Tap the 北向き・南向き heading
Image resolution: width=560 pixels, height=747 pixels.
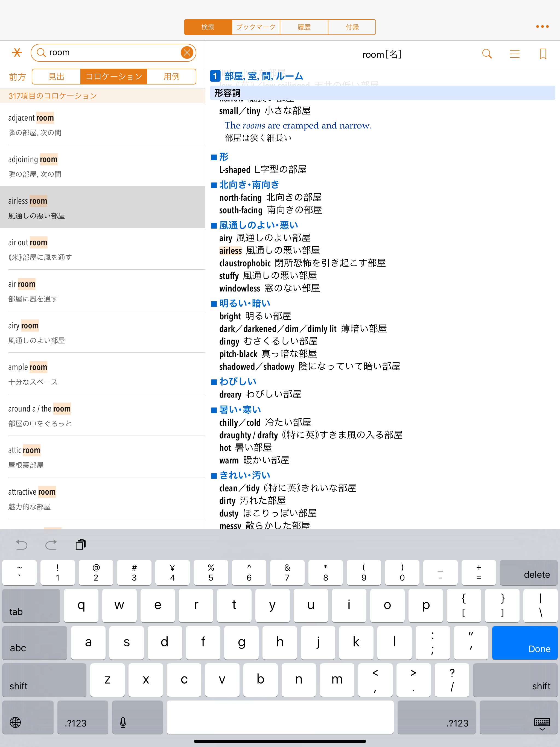249,185
